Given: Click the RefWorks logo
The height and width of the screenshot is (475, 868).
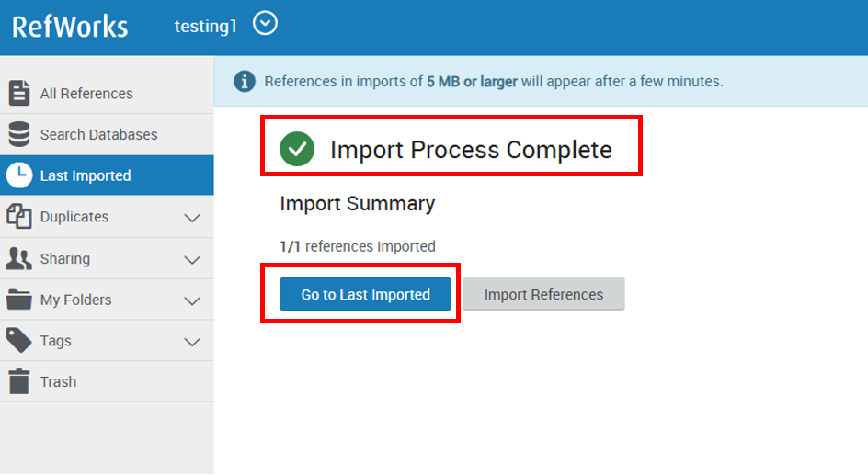Looking at the screenshot, I should pos(70,26).
